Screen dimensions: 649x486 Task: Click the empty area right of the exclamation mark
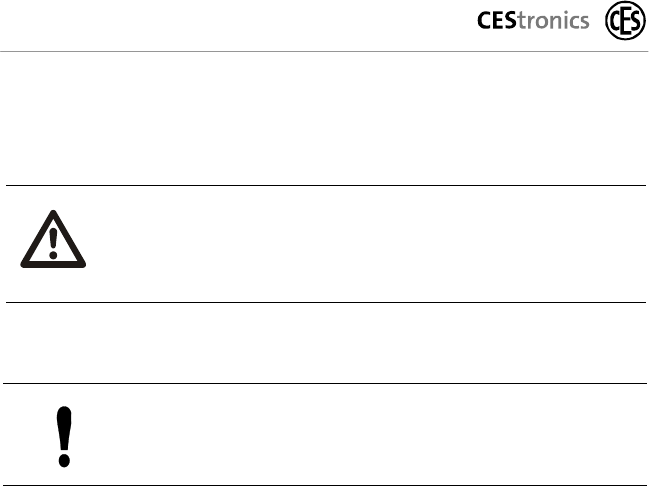[360, 435]
